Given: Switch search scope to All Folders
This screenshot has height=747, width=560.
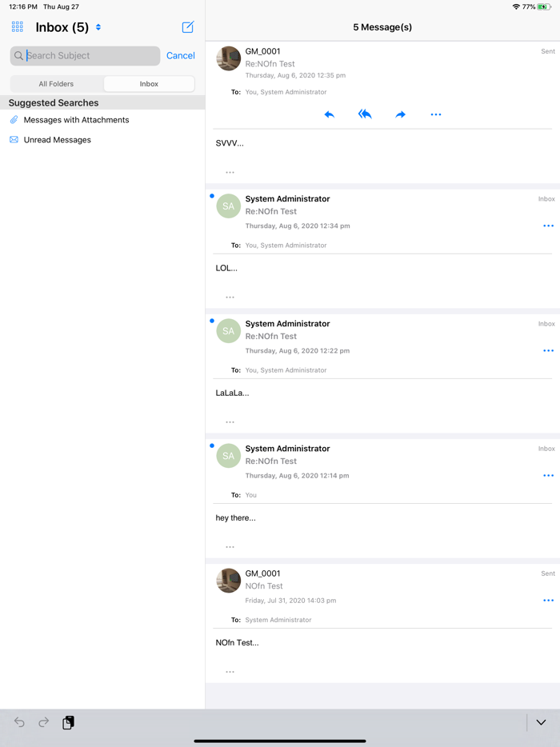Looking at the screenshot, I should pyautogui.click(x=56, y=84).
